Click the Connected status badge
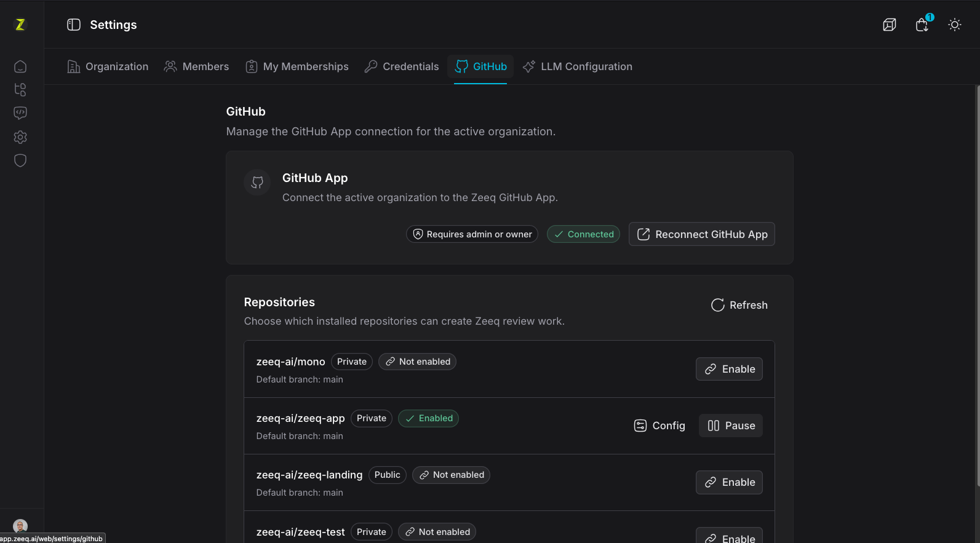 (x=583, y=234)
